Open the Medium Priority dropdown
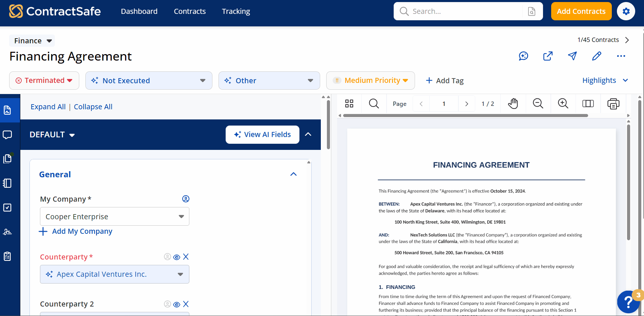Image resolution: width=644 pixels, height=316 pixels. point(371,81)
